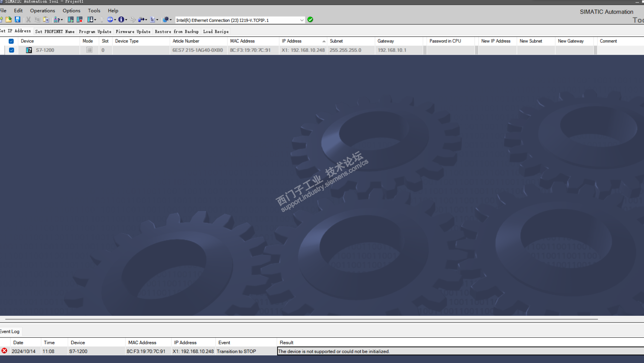
Task: Click the New IP Address cell for S7-1200
Action: (497, 50)
